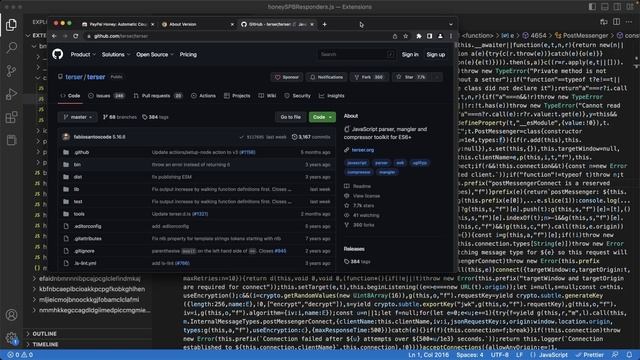Reload the github.com page
The image size is (640, 360).
(76, 36)
